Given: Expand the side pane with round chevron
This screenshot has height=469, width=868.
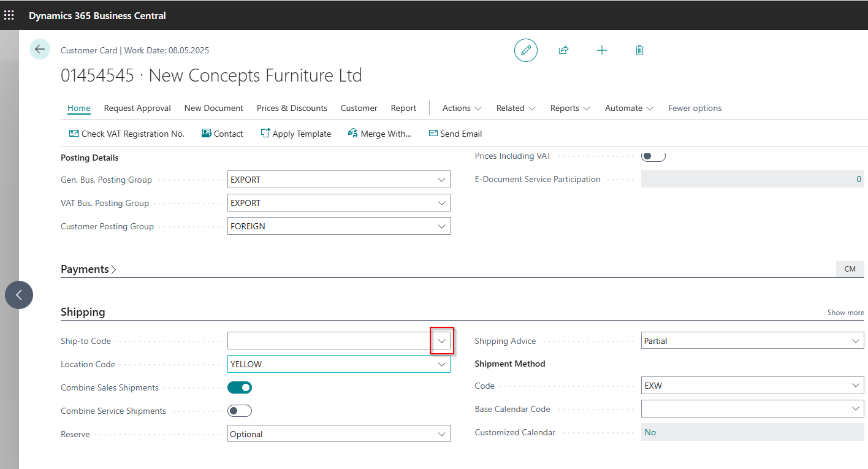Looking at the screenshot, I should point(19,295).
